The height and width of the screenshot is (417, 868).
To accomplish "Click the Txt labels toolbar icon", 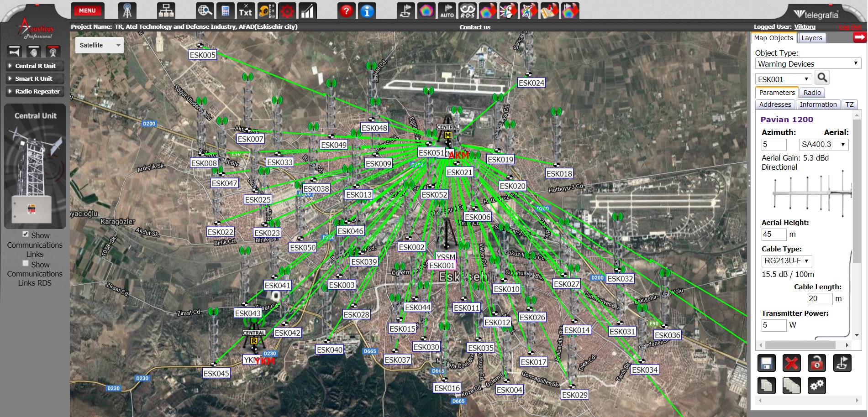I will click(x=245, y=11).
